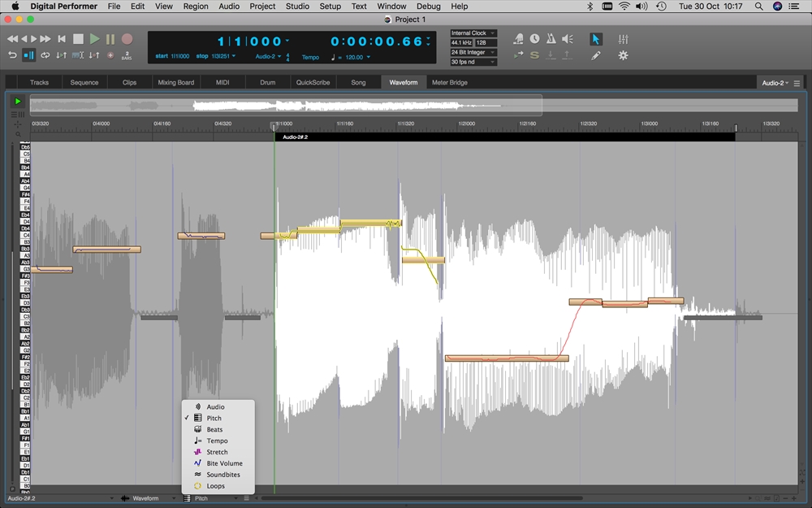Open the settings gear icon in control panel
The height and width of the screenshot is (508, 812).
click(623, 55)
